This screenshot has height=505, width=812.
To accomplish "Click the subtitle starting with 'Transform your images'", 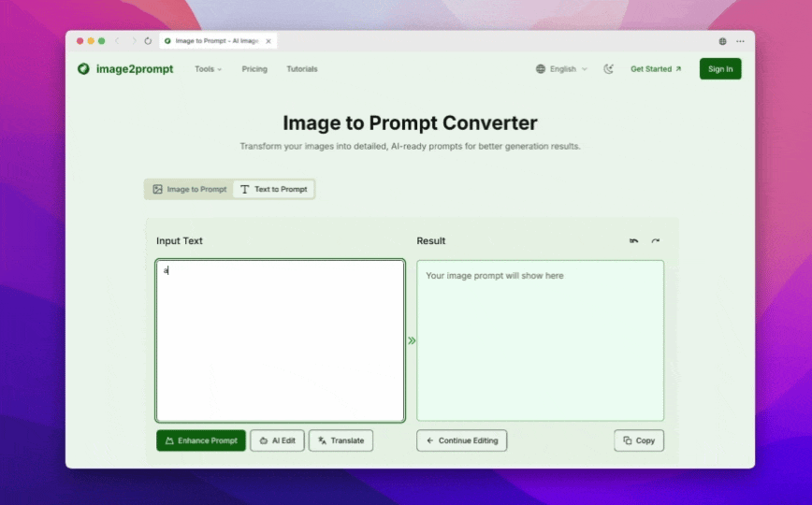I will click(410, 147).
